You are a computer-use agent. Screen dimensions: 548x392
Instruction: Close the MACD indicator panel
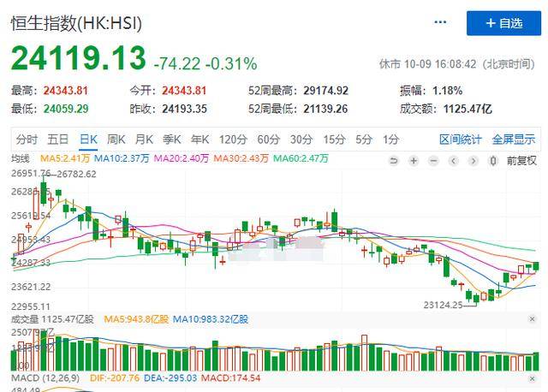point(532,378)
